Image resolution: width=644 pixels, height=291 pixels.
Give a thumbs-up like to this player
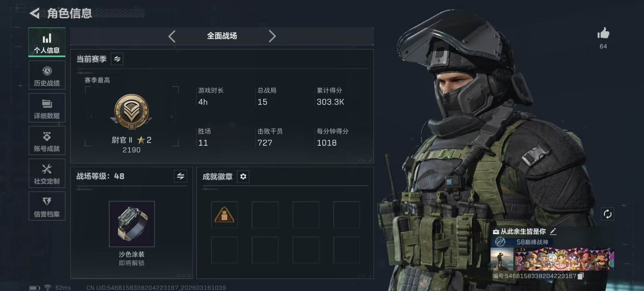pyautogui.click(x=603, y=34)
